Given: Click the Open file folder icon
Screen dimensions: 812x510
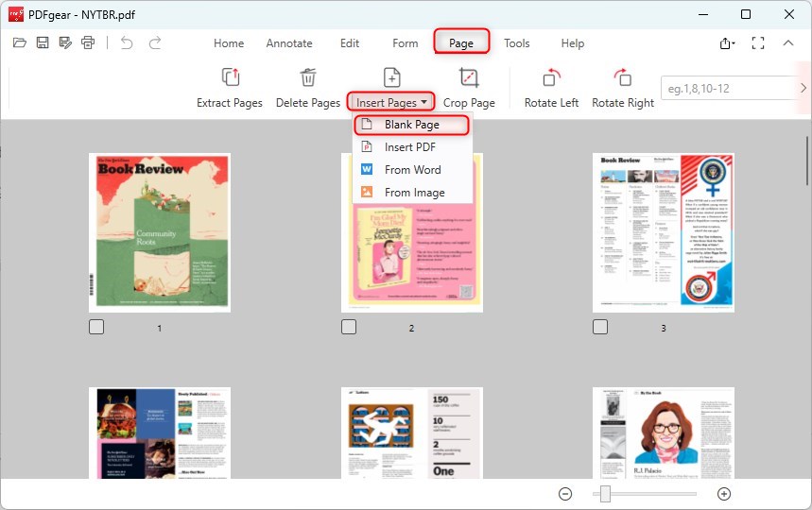Looking at the screenshot, I should click(20, 42).
